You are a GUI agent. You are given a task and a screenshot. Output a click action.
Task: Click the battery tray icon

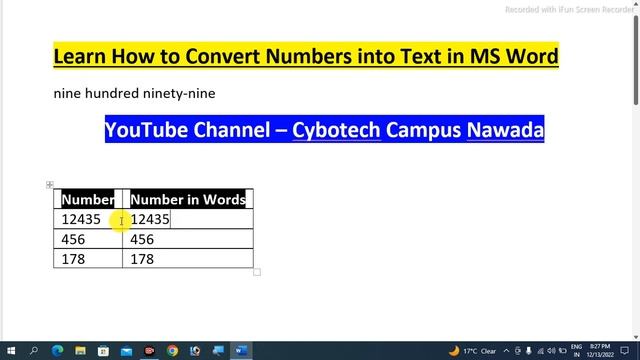(562, 351)
